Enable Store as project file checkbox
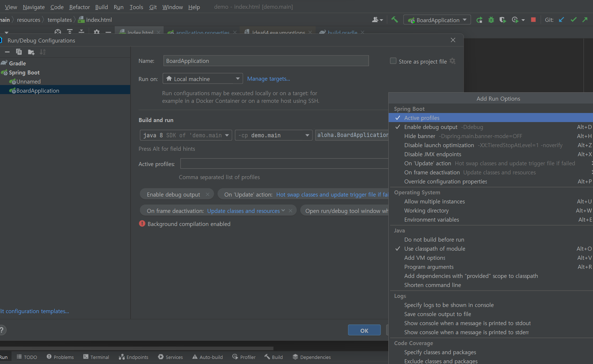The width and height of the screenshot is (593, 364). click(x=393, y=61)
